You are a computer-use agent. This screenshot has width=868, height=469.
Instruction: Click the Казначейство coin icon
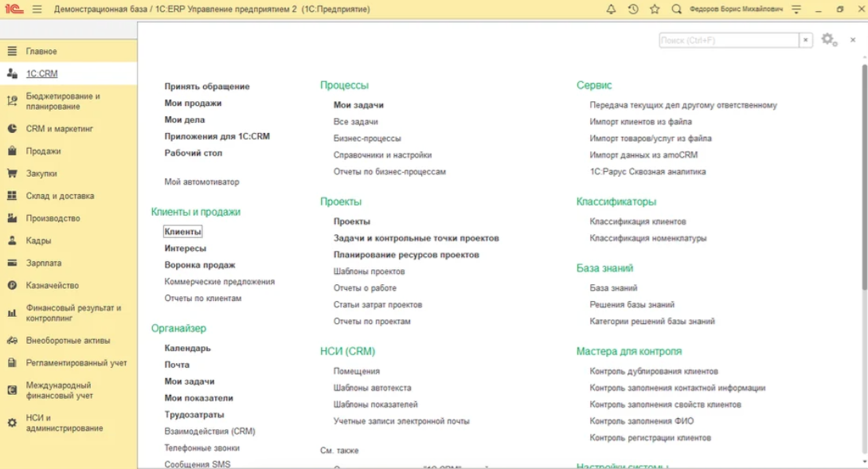(12, 285)
